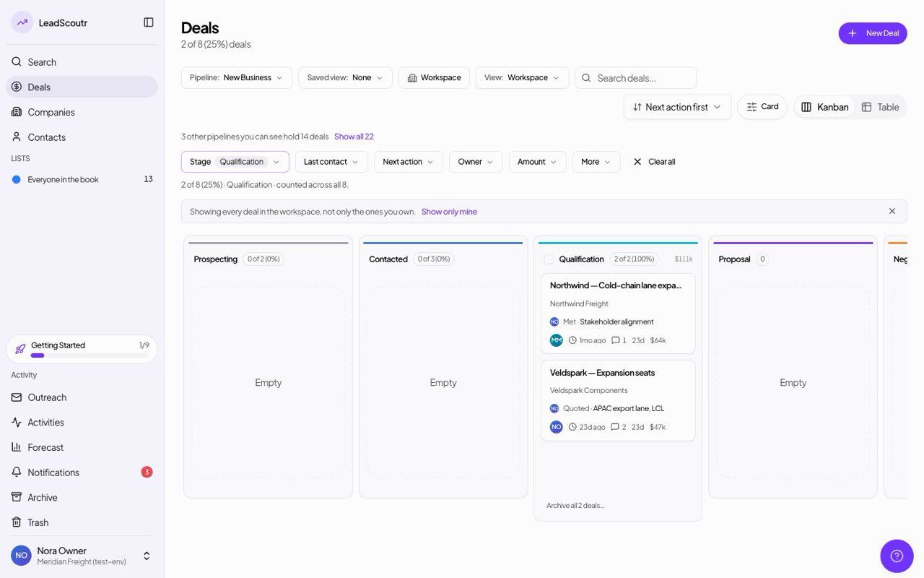Click Veldspark Components company name
The width and height of the screenshot is (924, 578).
[588, 391]
